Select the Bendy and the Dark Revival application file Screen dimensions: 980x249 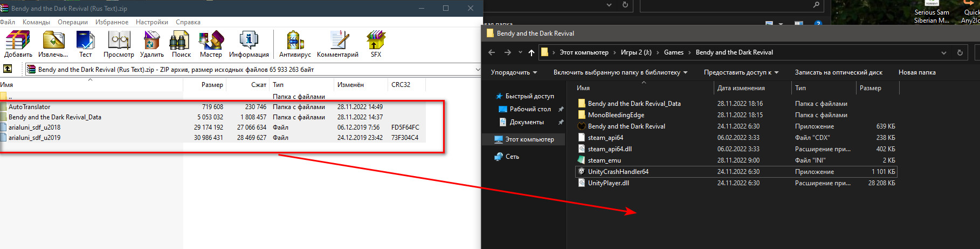(x=626, y=126)
